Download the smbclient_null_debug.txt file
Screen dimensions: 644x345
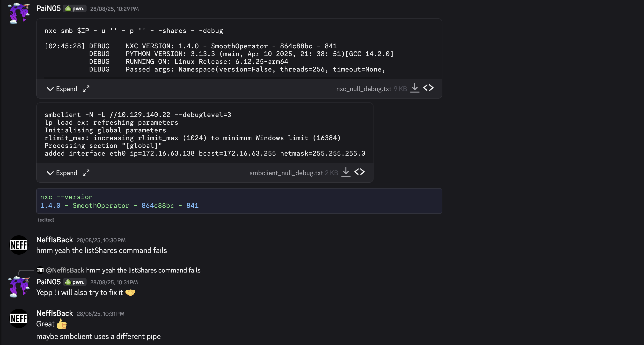coord(346,172)
